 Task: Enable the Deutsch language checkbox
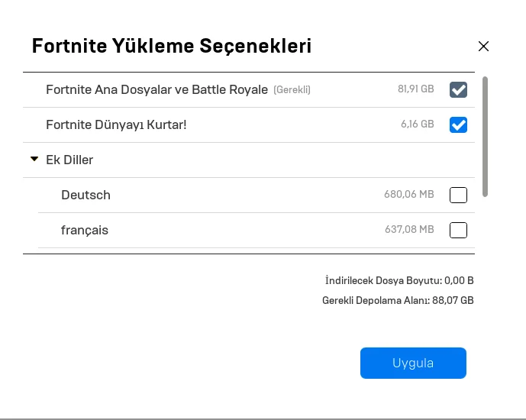pyautogui.click(x=458, y=195)
